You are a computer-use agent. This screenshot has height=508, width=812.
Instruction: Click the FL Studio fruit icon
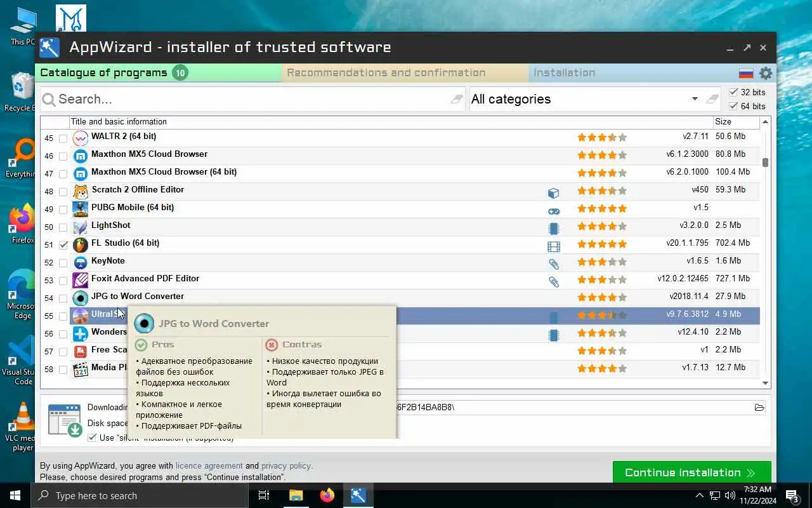tap(80, 244)
